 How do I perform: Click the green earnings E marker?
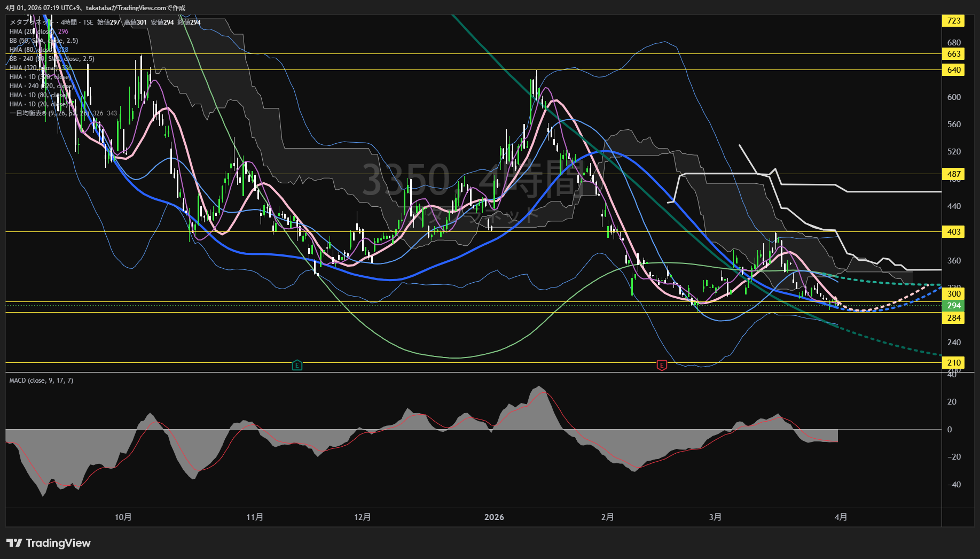point(297,366)
